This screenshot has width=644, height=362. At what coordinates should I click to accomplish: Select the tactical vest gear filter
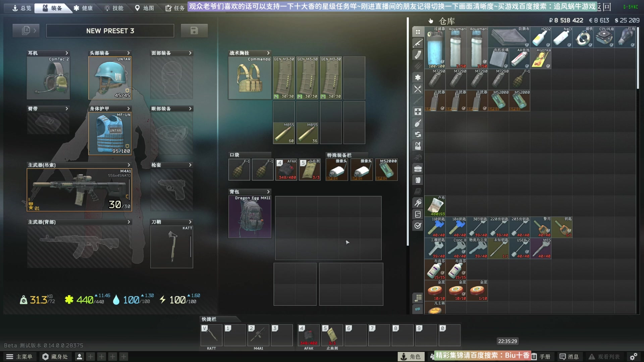[x=418, y=146]
